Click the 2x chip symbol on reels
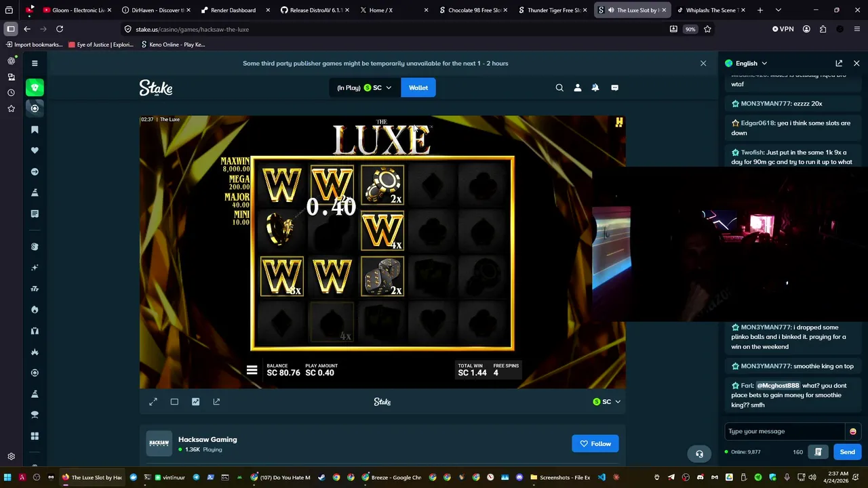868x488 pixels. click(382, 184)
